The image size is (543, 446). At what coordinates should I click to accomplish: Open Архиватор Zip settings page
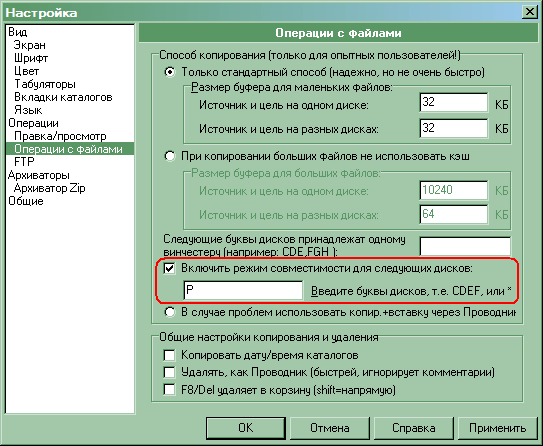tap(50, 188)
